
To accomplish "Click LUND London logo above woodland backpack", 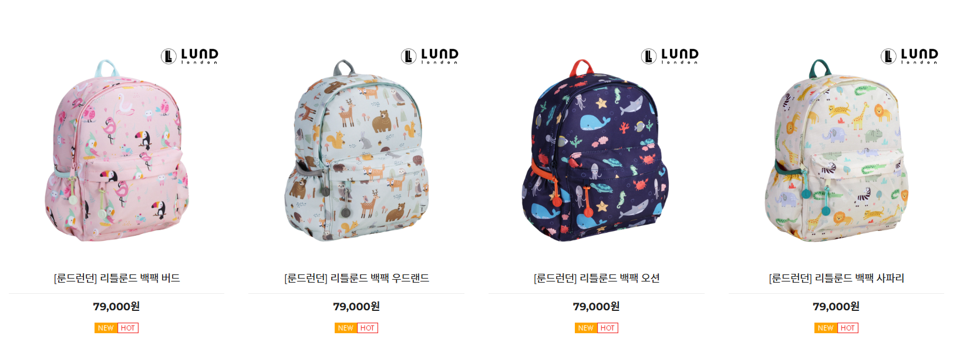I will pos(430,56).
